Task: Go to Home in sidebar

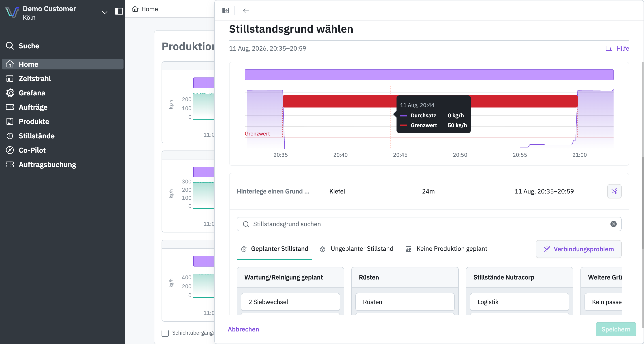Action: coord(62,64)
